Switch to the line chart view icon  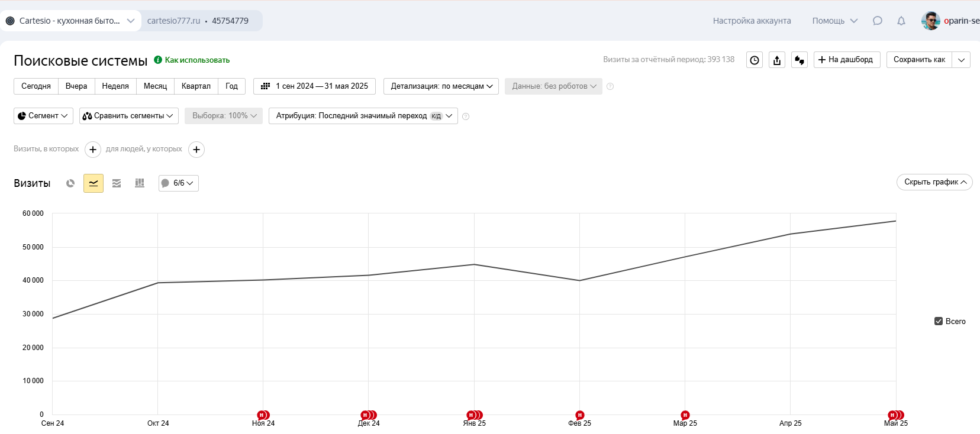94,183
